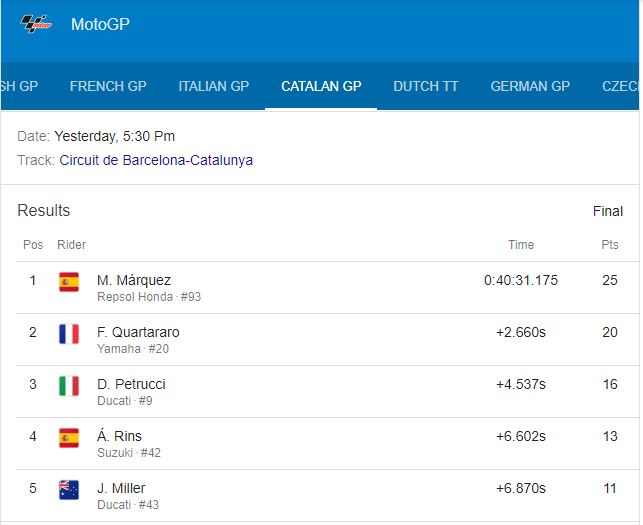Click the partially visible tab left of French GP
This screenshot has width=643, height=525.
19,87
